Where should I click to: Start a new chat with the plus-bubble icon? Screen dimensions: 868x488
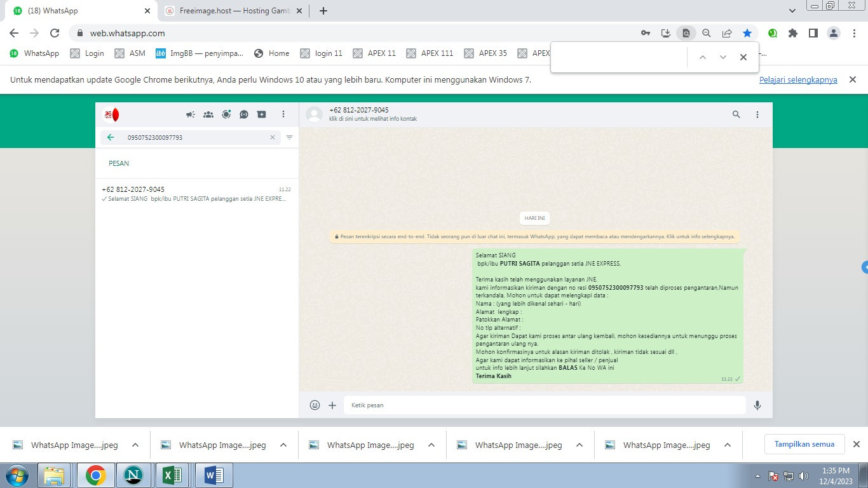(262, 114)
